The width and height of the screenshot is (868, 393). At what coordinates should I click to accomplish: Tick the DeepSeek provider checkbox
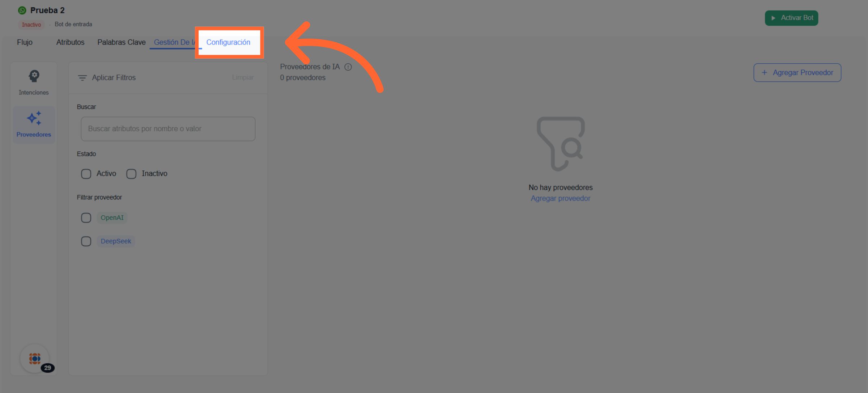[86, 241]
